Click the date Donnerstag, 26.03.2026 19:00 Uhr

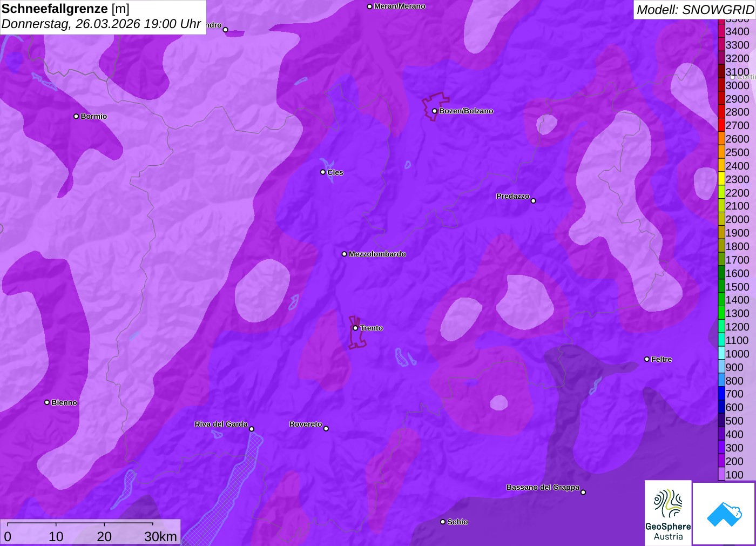coord(101,24)
